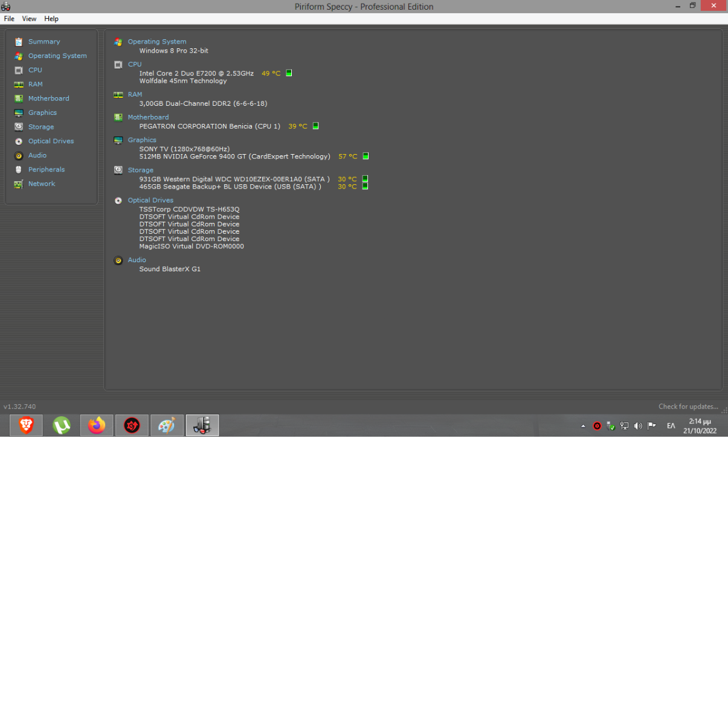Click the v1.32.740 version text
The width and height of the screenshot is (728, 725).
coord(19,407)
